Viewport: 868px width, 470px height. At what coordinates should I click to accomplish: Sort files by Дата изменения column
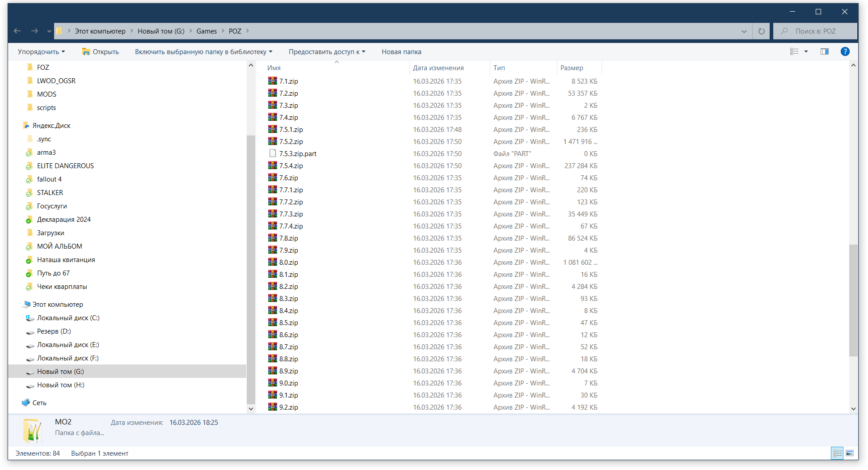(450, 68)
